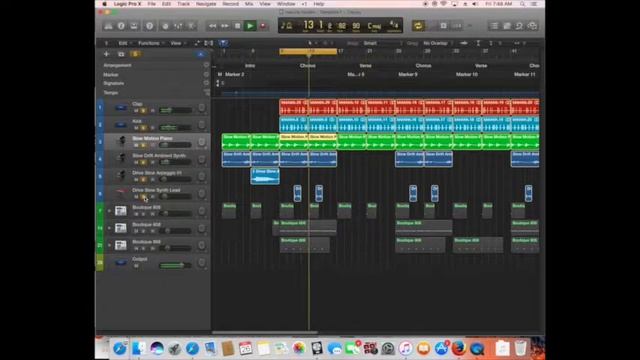
Task: Open the Media Browser icon
Action: click(x=532, y=26)
